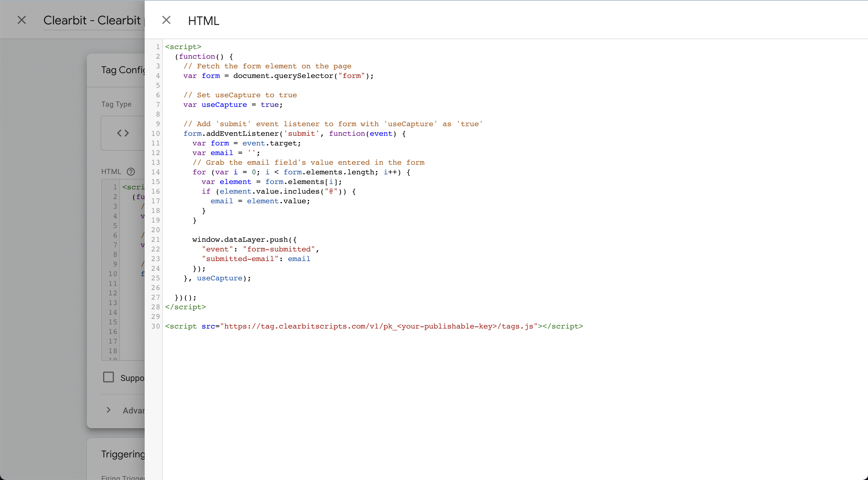Screen dimensions: 868x480
Task: Click the 'Grab the email field's value' comment
Action: (x=308, y=163)
